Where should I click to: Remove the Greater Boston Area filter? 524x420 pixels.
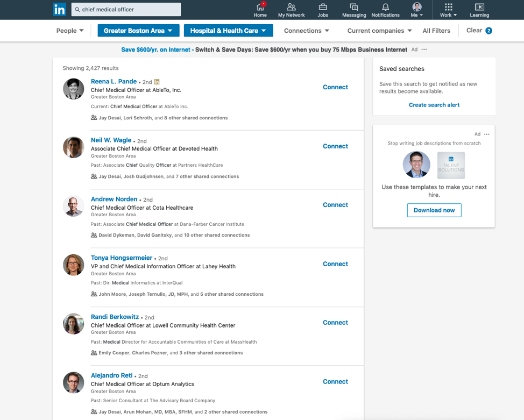tap(138, 31)
